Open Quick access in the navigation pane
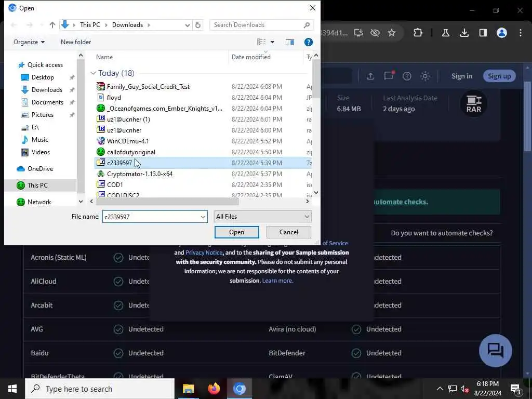 click(45, 65)
